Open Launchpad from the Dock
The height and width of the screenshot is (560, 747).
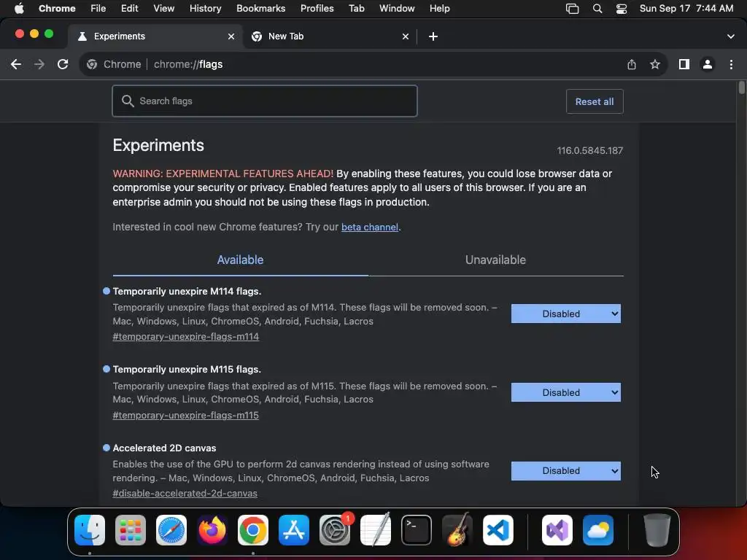[131, 530]
